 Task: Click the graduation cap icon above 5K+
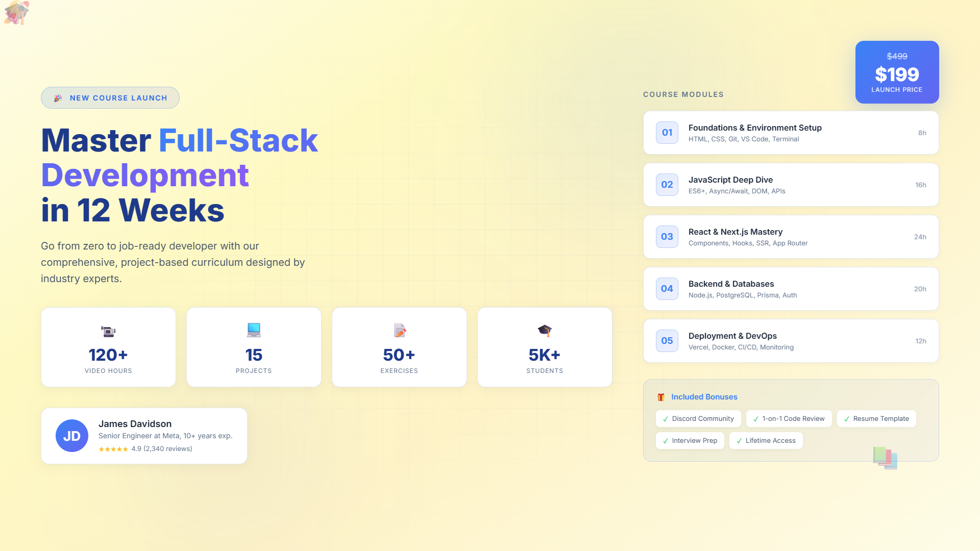[x=545, y=331]
